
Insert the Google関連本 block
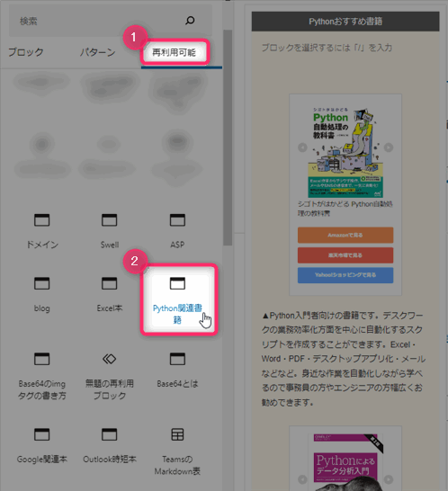(42, 446)
